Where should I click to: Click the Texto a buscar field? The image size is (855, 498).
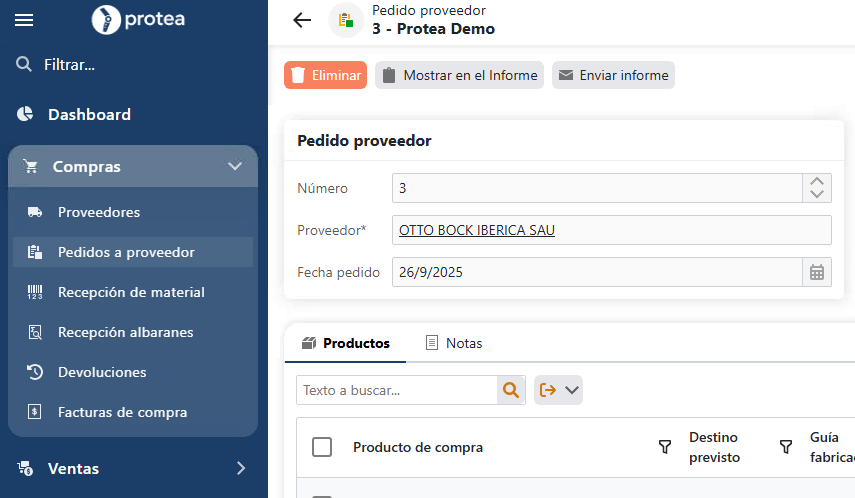click(396, 390)
